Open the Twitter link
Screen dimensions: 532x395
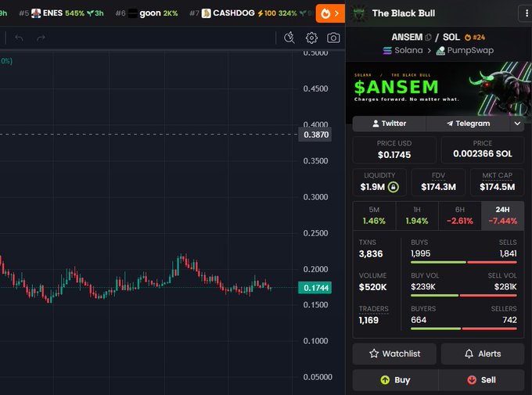(389, 124)
